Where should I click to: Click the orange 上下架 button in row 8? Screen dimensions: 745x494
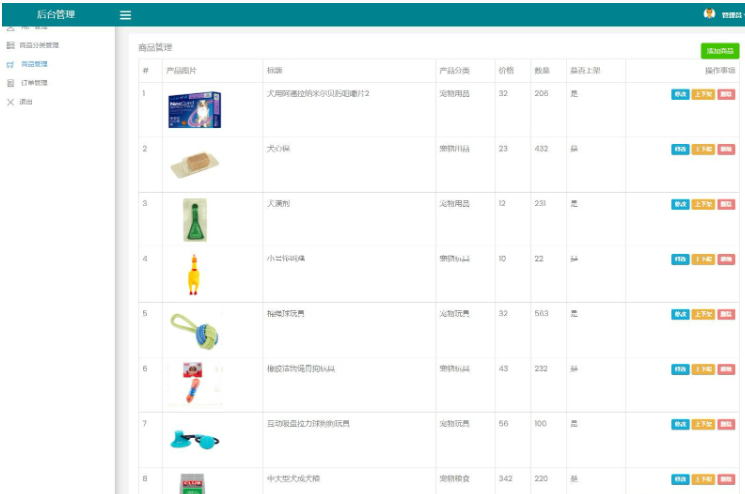click(703, 480)
